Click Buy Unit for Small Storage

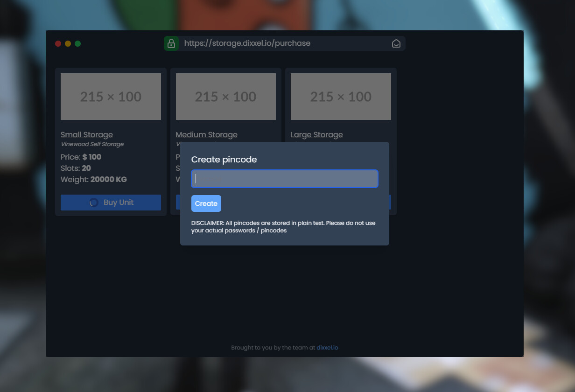tap(111, 203)
